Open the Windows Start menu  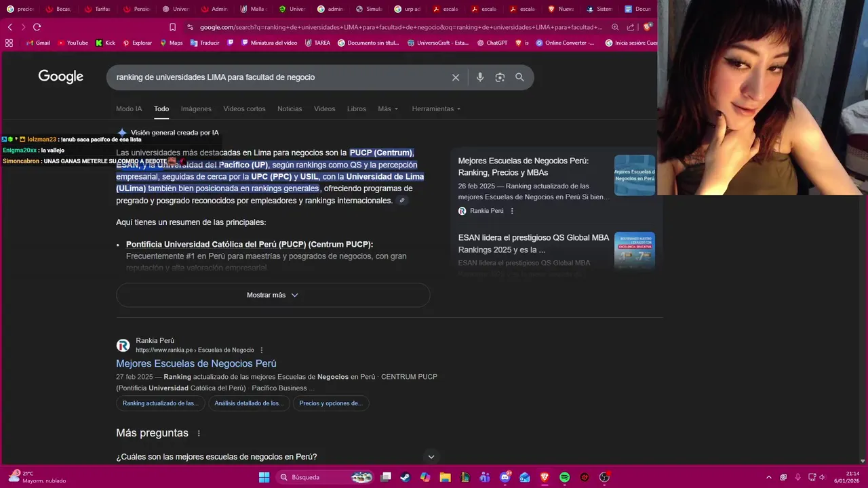tap(264, 477)
